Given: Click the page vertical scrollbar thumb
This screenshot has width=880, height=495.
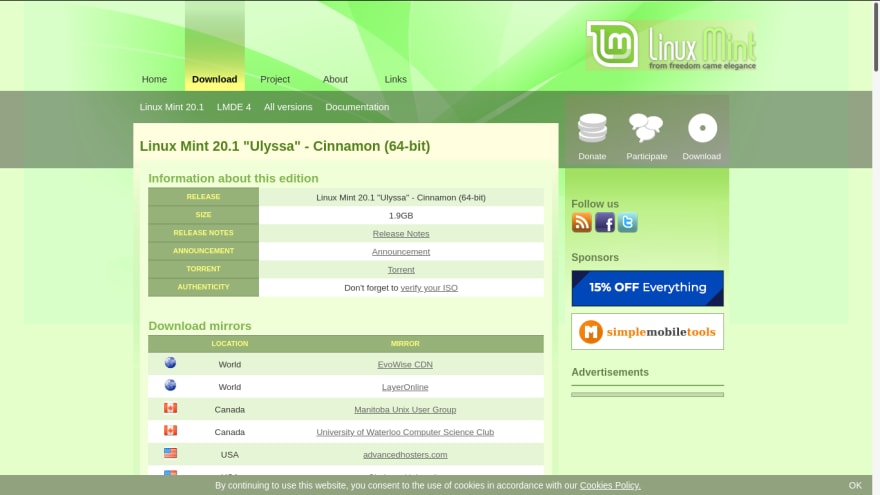Looking at the screenshot, I should 876,36.
